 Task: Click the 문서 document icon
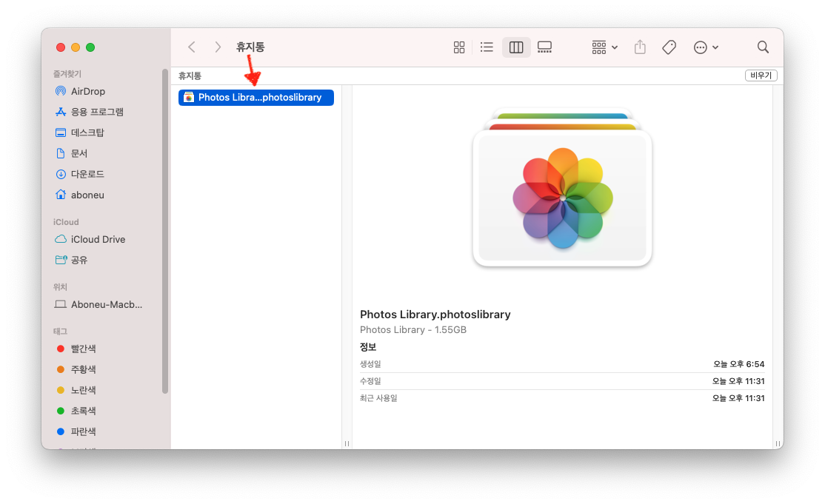(61, 153)
